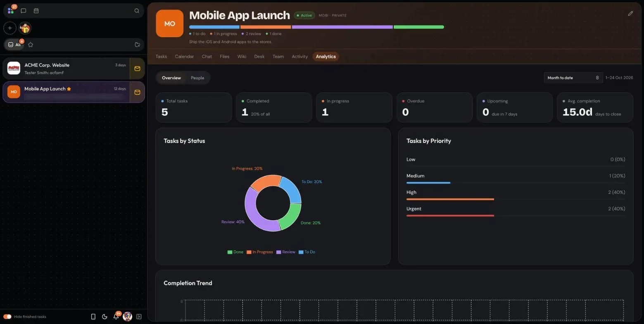
Task: Switch to the Chat tab
Action: pyautogui.click(x=207, y=57)
